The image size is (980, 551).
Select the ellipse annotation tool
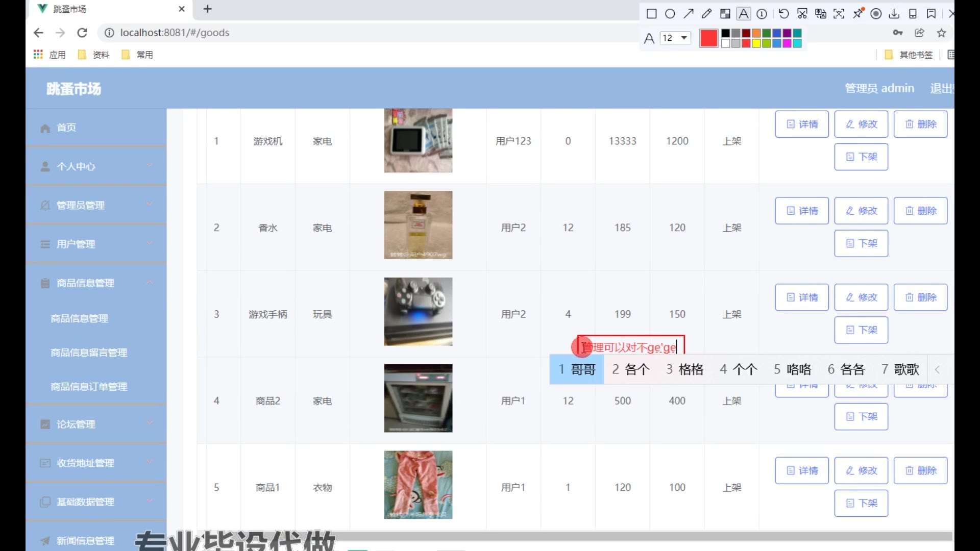click(x=670, y=14)
